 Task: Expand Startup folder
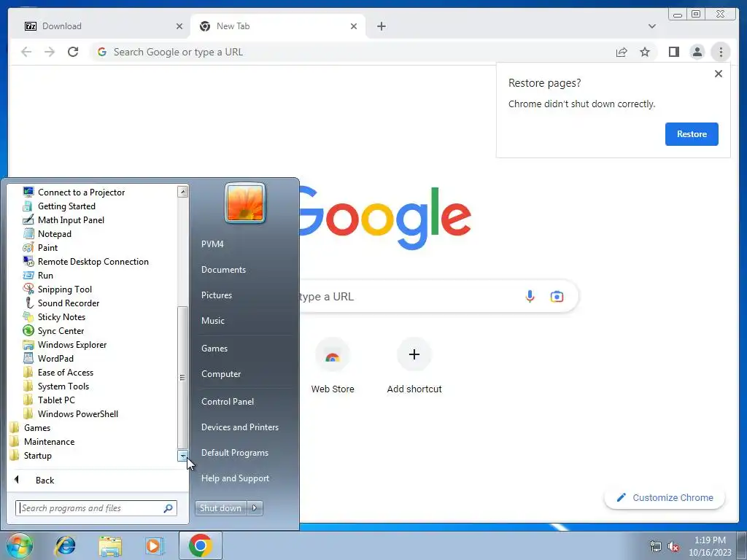click(x=31, y=455)
